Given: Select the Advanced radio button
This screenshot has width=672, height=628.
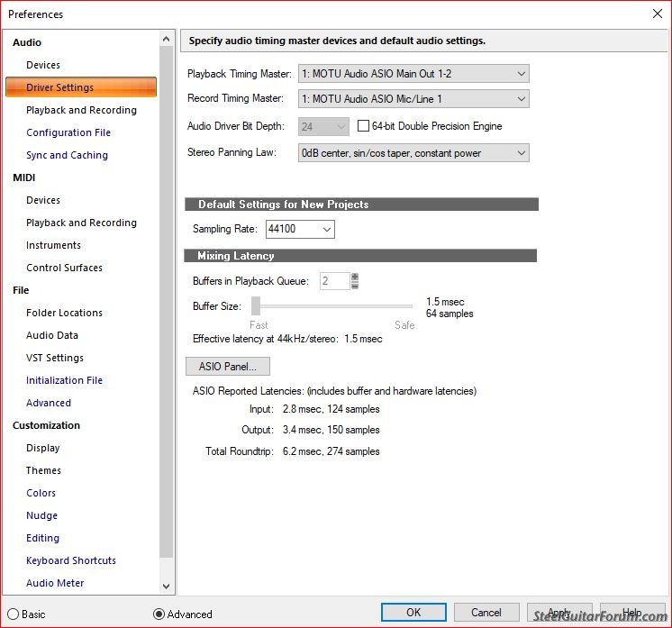Looking at the screenshot, I should (x=159, y=614).
